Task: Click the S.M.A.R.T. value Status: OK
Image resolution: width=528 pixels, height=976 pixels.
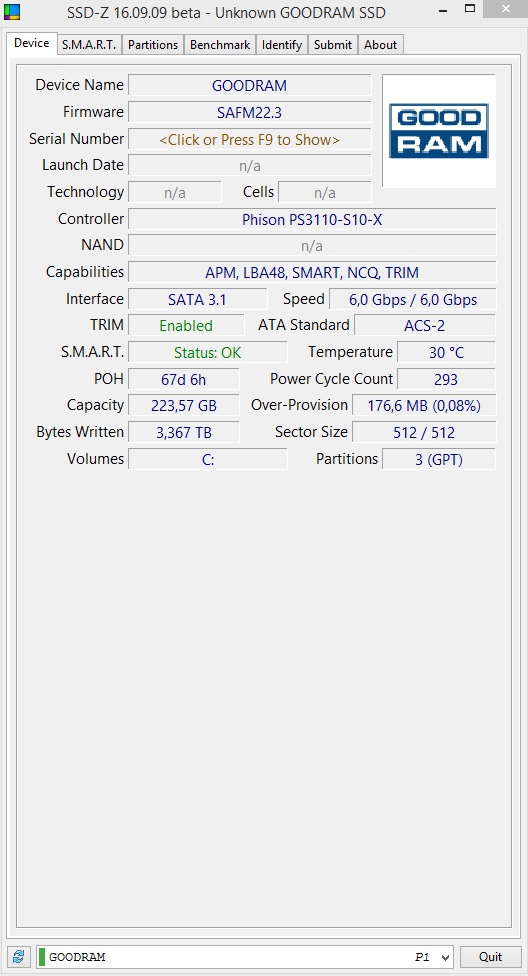Action: coord(207,352)
